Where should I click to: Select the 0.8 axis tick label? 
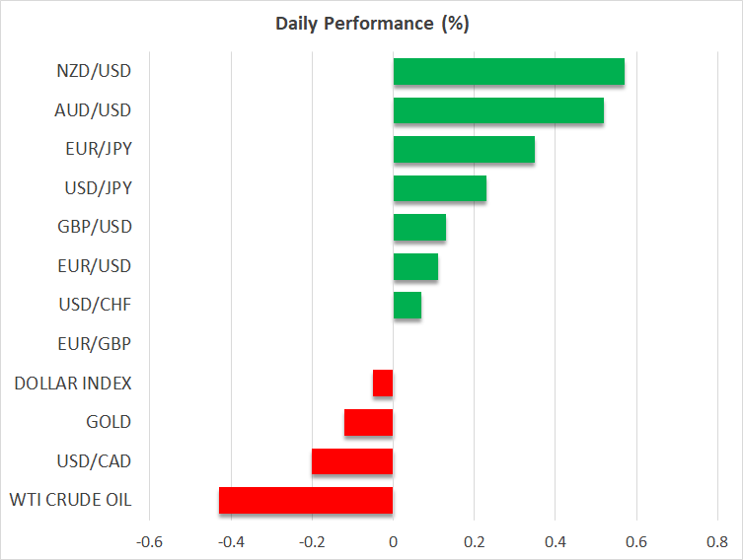[717, 541]
